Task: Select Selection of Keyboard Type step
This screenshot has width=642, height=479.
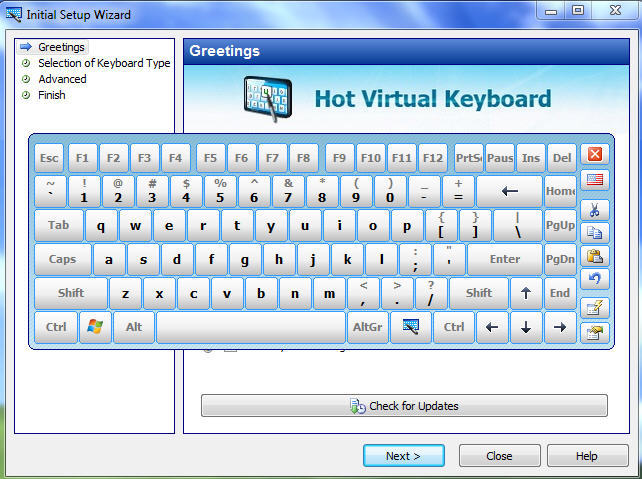Action: click(104, 63)
